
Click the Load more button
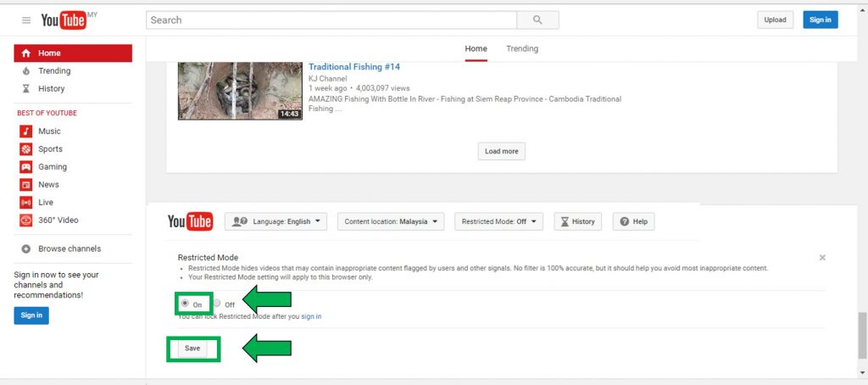[501, 151]
